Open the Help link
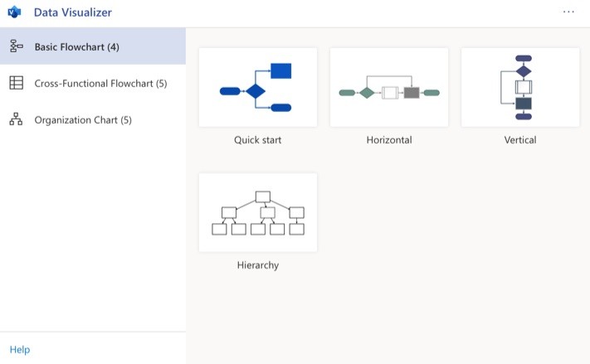Screen dimensions: 590x364 click(x=20, y=350)
